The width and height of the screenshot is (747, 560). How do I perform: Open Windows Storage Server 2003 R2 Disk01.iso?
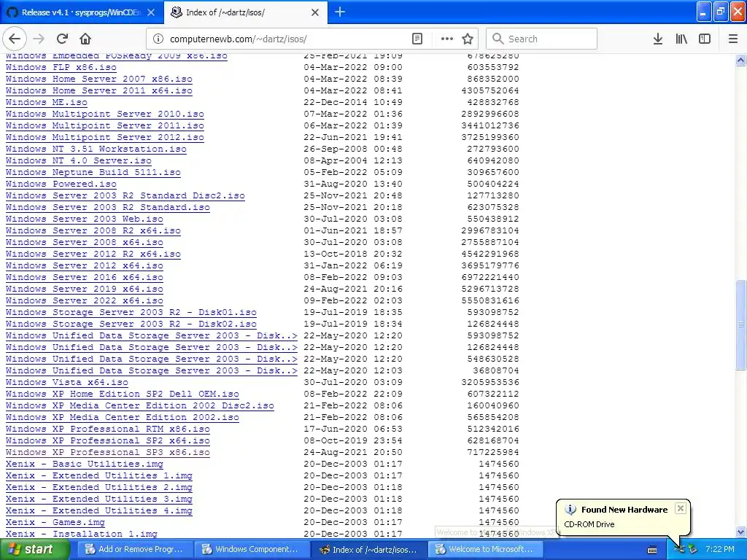tap(131, 312)
